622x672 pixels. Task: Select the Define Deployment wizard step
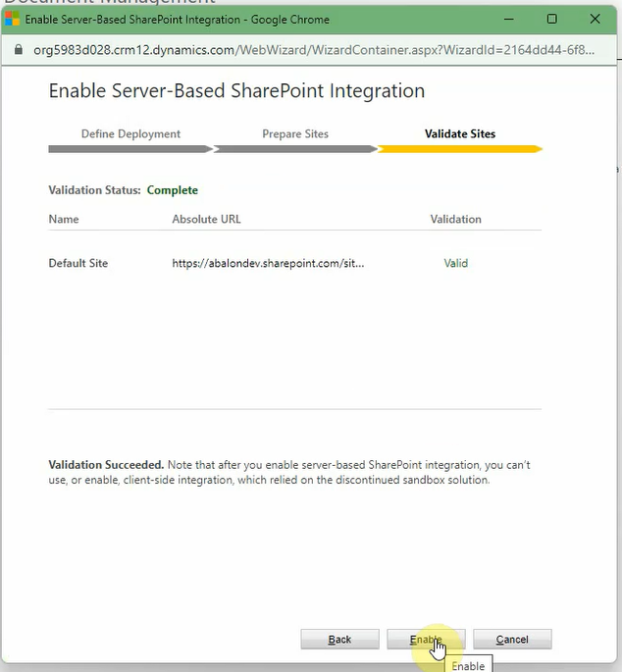130,133
